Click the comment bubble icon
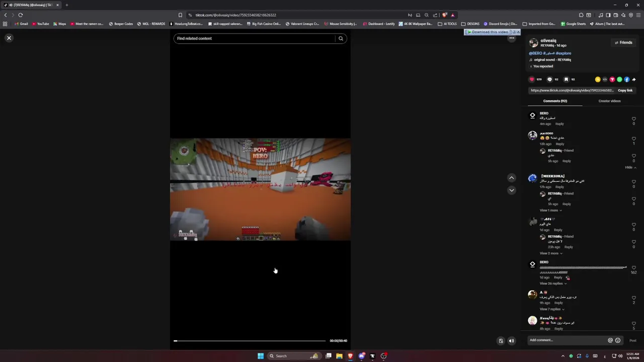Viewport: 644px width, 362px height. pos(549,79)
